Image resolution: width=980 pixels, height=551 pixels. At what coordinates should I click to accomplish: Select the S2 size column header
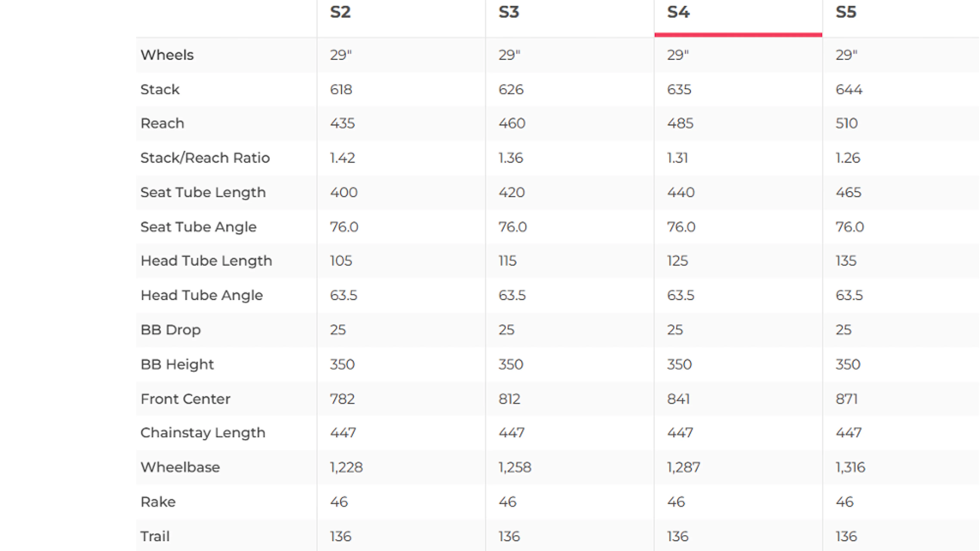340,12
